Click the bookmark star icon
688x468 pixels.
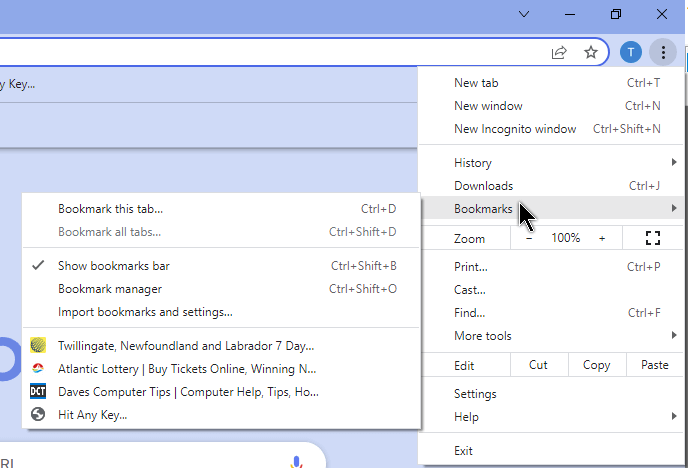(591, 53)
